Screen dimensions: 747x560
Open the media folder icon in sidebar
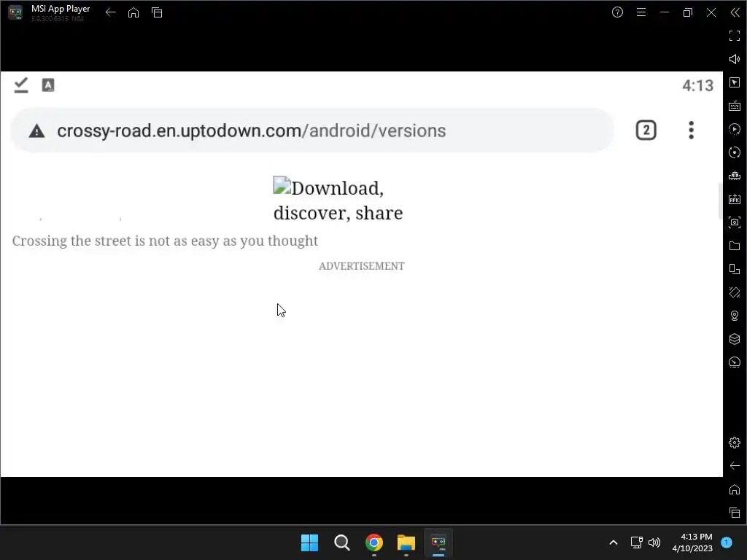click(735, 246)
